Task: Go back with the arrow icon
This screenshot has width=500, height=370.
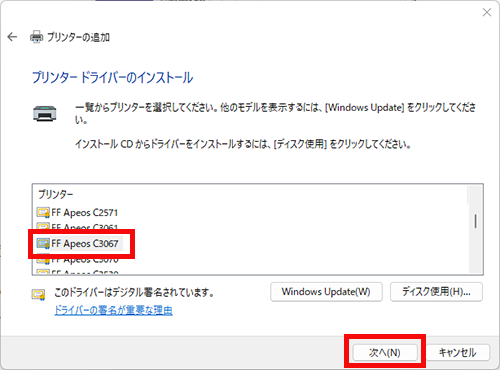Action: pos(12,37)
